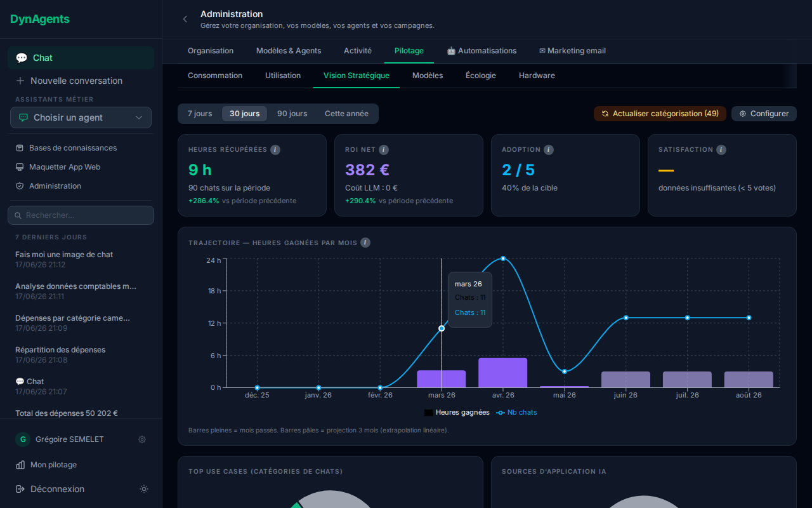Open conversation Analyse données comptables

[x=81, y=291]
